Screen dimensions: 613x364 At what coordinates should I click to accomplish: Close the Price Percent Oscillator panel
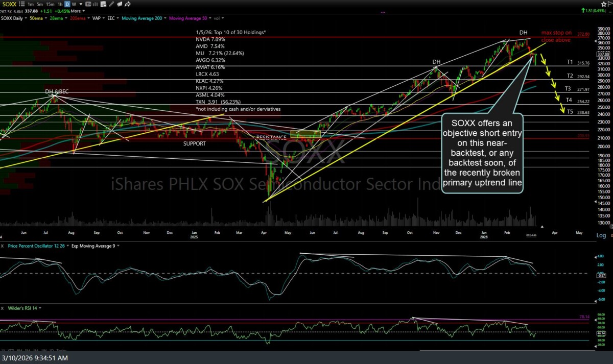click(x=3, y=246)
